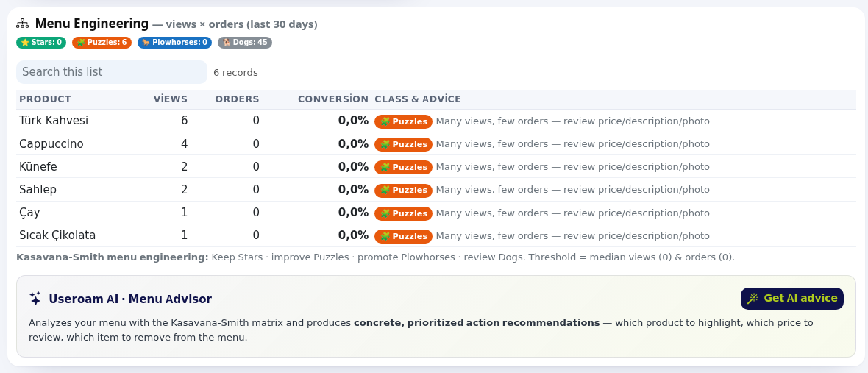Sort by the VIEWS column header
The width and height of the screenshot is (868, 373).
click(x=171, y=99)
